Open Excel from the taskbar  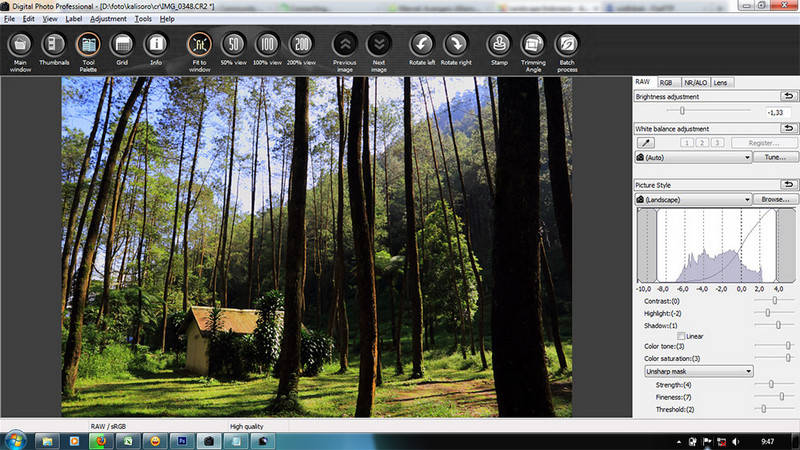[x=128, y=441]
